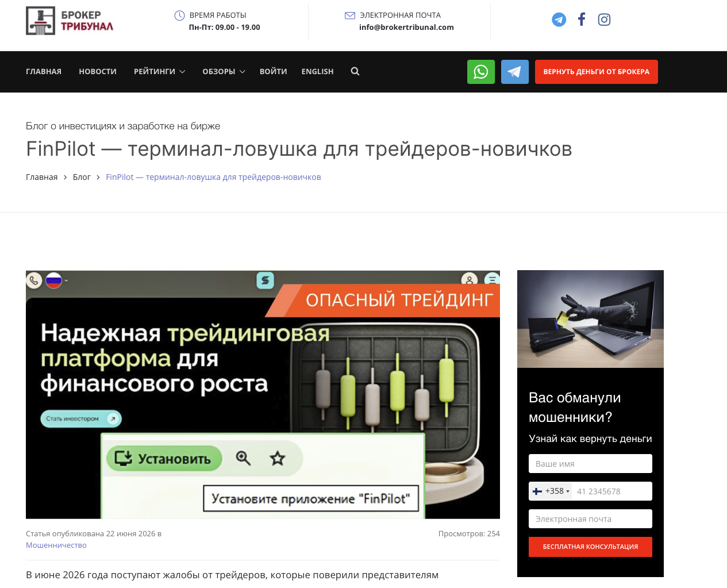
Task: Expand the Обзоры dropdown menu
Action: [x=224, y=71]
